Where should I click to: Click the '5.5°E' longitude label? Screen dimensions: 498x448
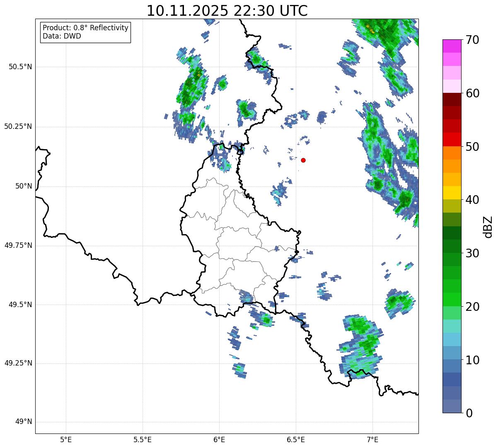tap(143, 439)
